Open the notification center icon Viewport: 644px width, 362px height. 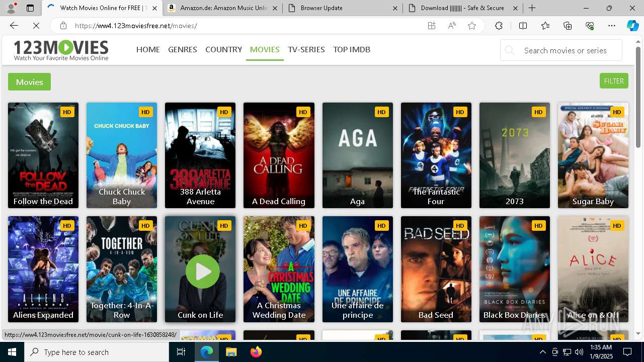coord(627,352)
